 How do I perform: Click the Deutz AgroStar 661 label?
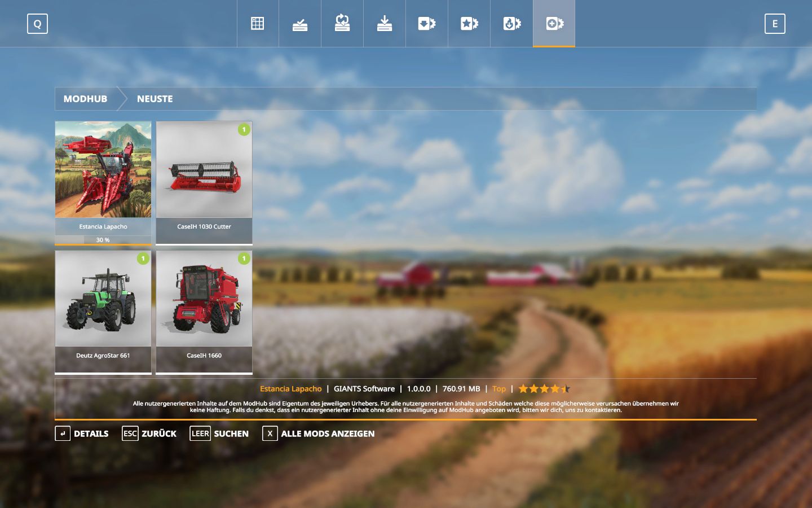[x=103, y=356]
